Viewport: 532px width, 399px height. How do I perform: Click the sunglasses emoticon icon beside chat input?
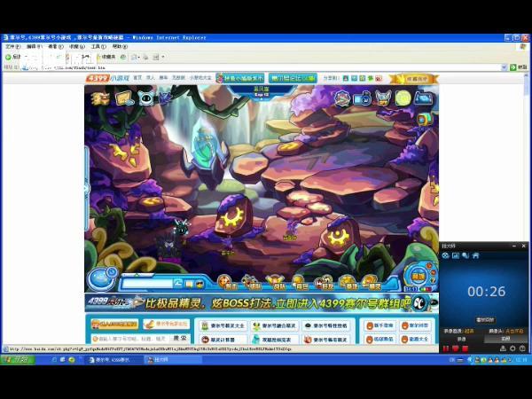point(199,284)
